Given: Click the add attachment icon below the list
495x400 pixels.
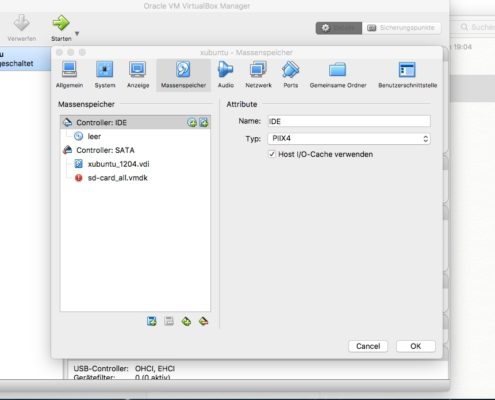Looking at the screenshot, I should click(152, 321).
